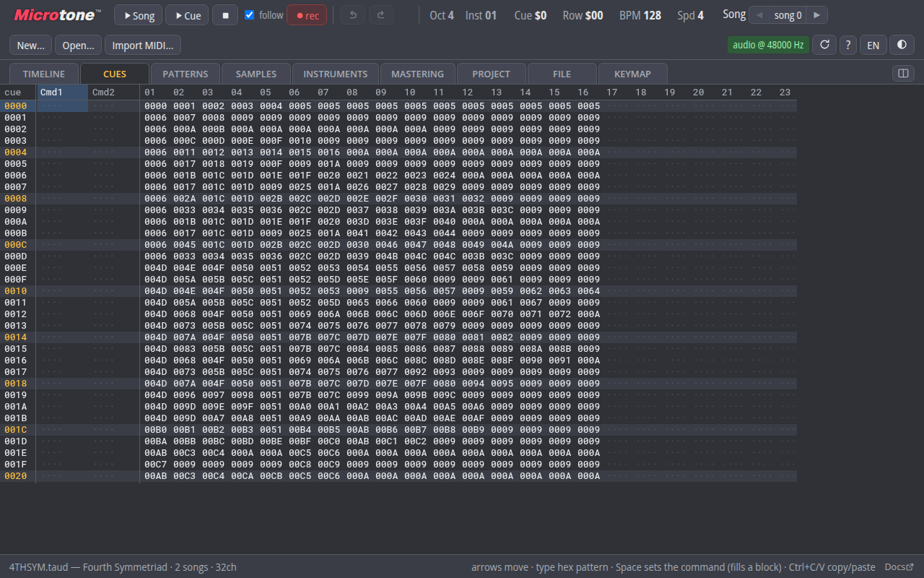Click channel column header 01
924x578 pixels.
click(x=149, y=92)
